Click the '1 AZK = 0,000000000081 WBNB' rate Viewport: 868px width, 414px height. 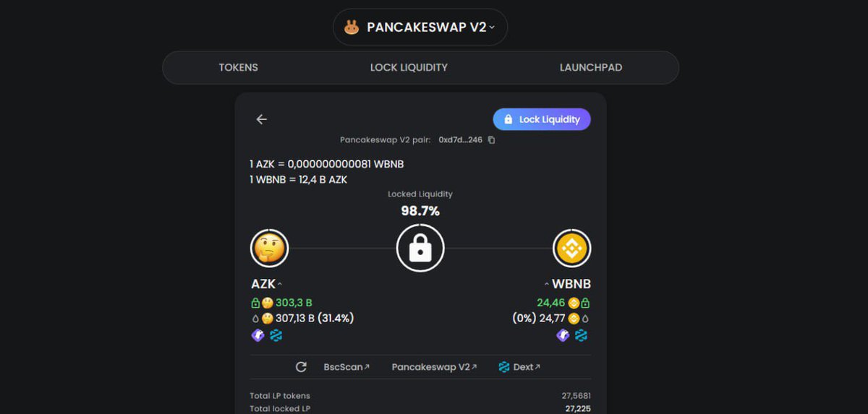(327, 164)
